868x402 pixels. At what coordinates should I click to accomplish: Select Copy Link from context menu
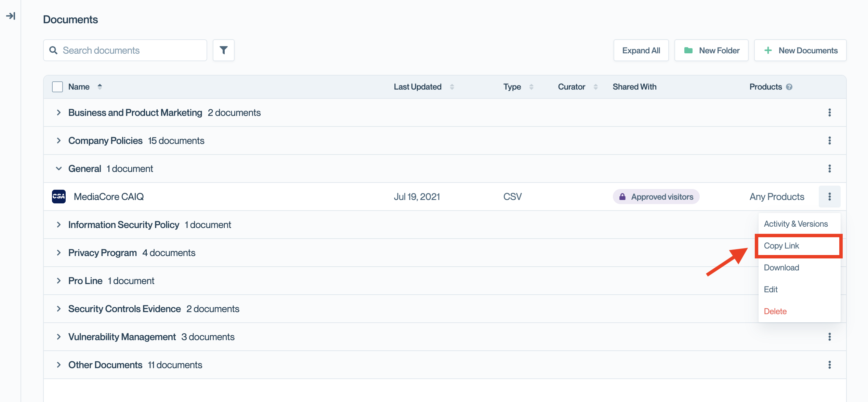pos(781,246)
